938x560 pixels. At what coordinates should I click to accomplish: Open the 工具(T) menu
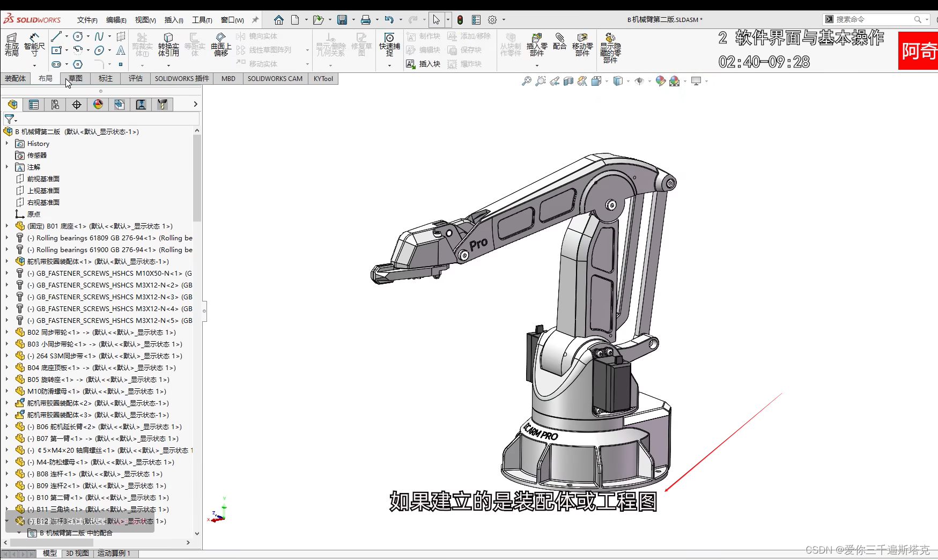(x=202, y=20)
